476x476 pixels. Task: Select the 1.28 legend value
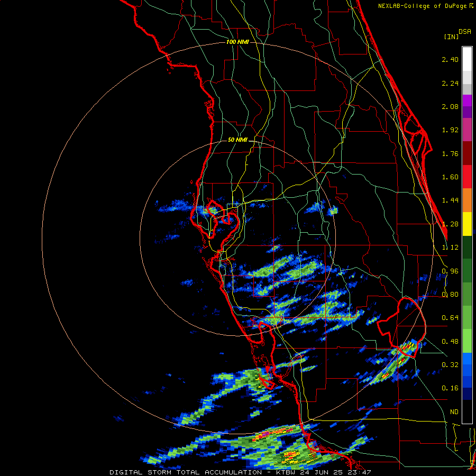(450, 224)
